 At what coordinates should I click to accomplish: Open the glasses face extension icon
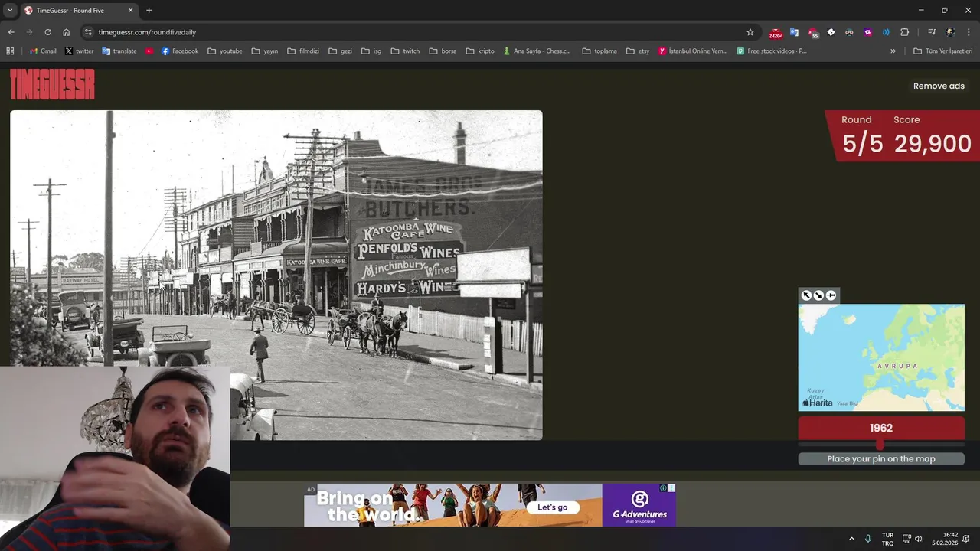coord(849,32)
